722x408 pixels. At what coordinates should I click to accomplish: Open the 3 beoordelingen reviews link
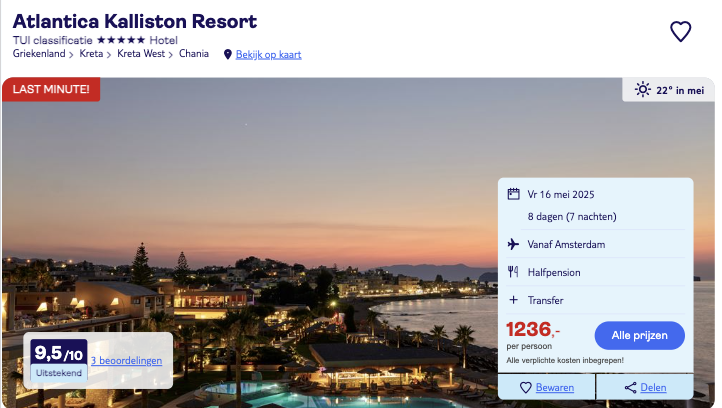click(x=126, y=360)
